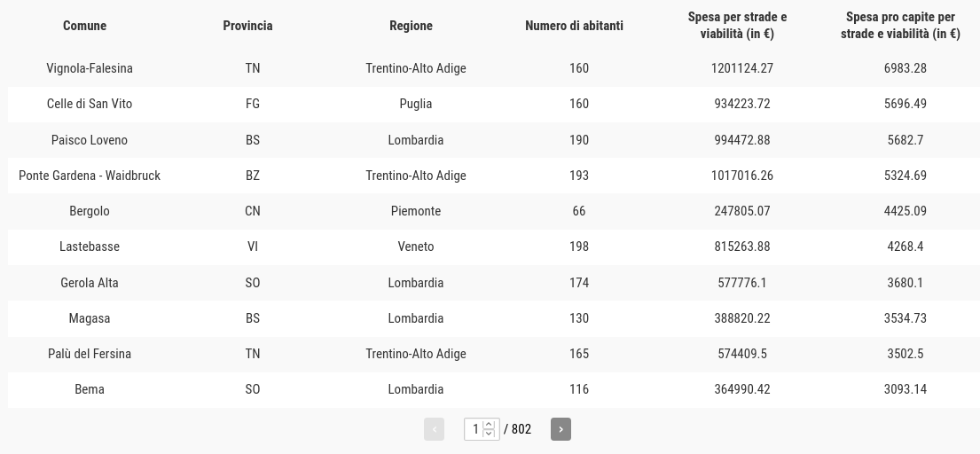Click the Puglia region cell

(416, 104)
